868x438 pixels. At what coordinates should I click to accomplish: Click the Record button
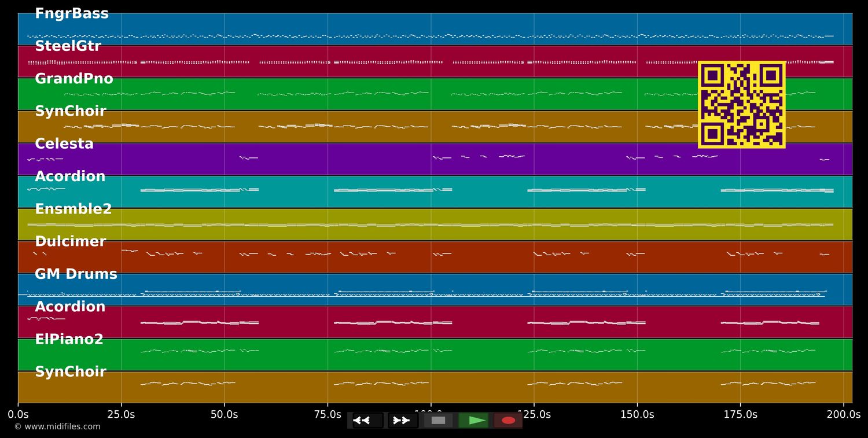pyautogui.click(x=507, y=421)
